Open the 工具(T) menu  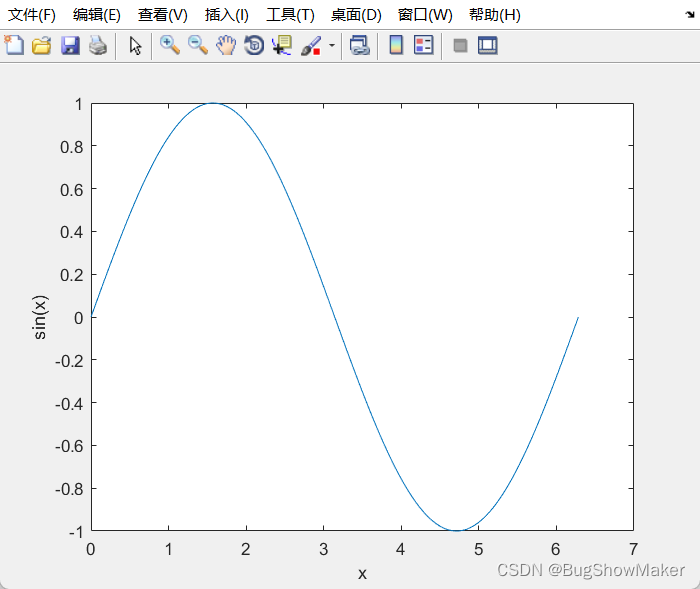290,15
